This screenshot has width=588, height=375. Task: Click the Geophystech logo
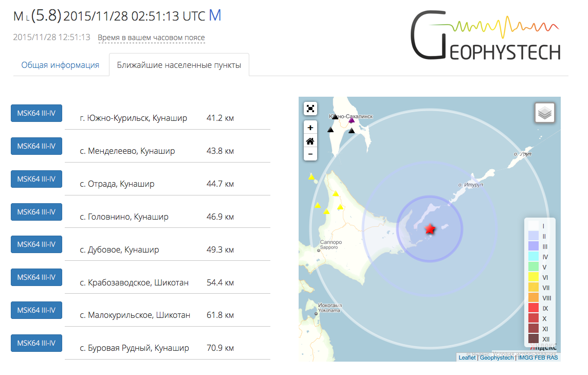[x=485, y=35]
